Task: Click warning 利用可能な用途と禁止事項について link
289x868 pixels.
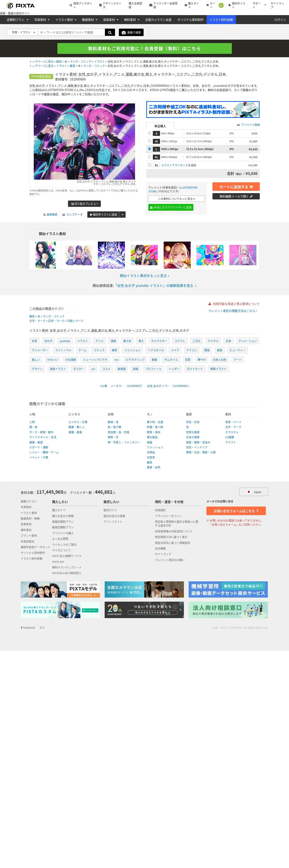Action: [x=234, y=304]
